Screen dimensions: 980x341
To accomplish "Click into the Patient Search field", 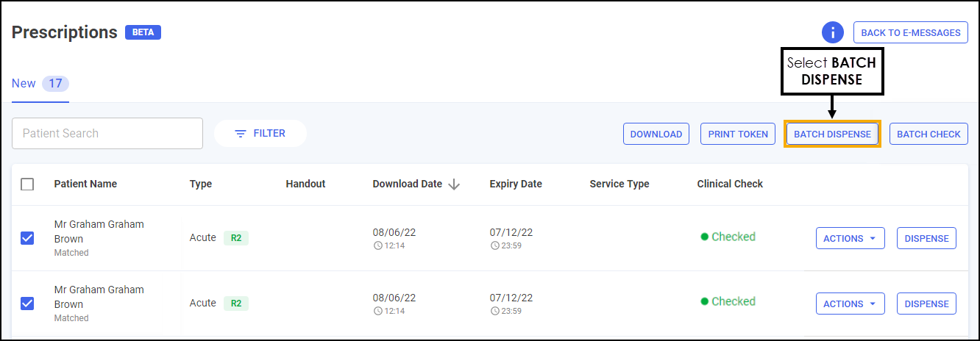I will pos(107,134).
